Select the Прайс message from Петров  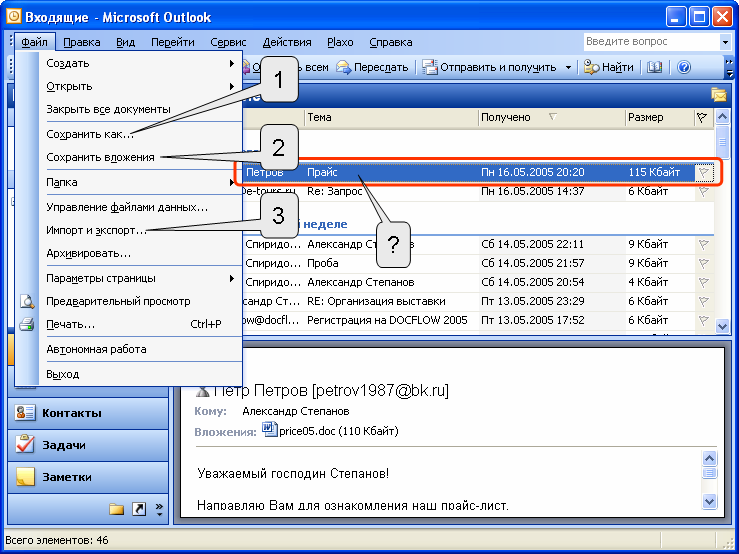477,172
